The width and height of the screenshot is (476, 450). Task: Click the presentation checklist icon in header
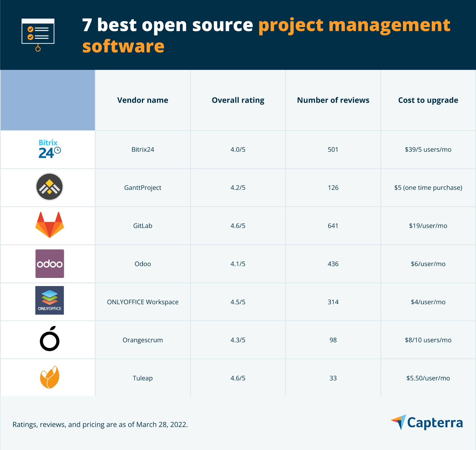coord(38,34)
